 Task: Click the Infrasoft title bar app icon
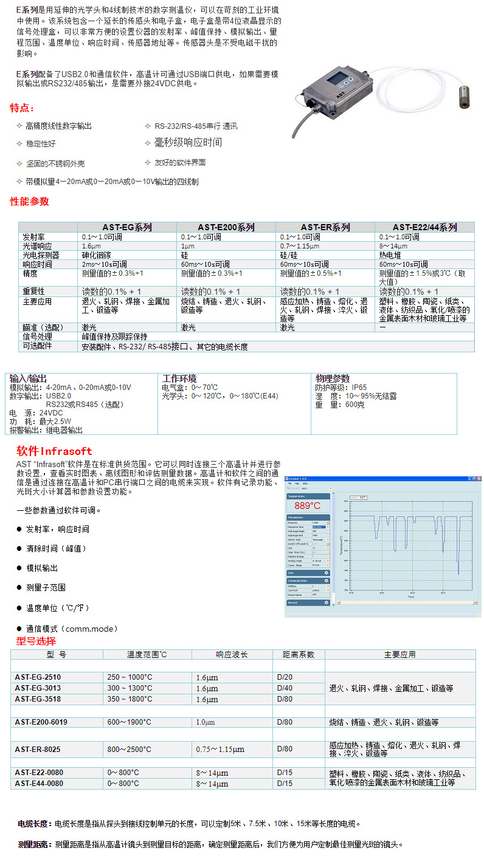(x=287, y=479)
